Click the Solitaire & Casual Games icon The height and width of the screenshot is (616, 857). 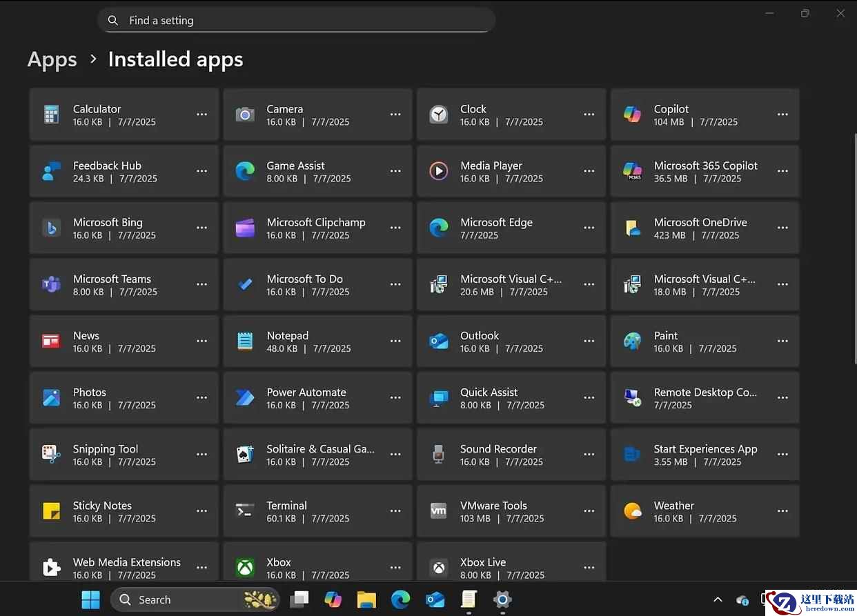click(245, 454)
